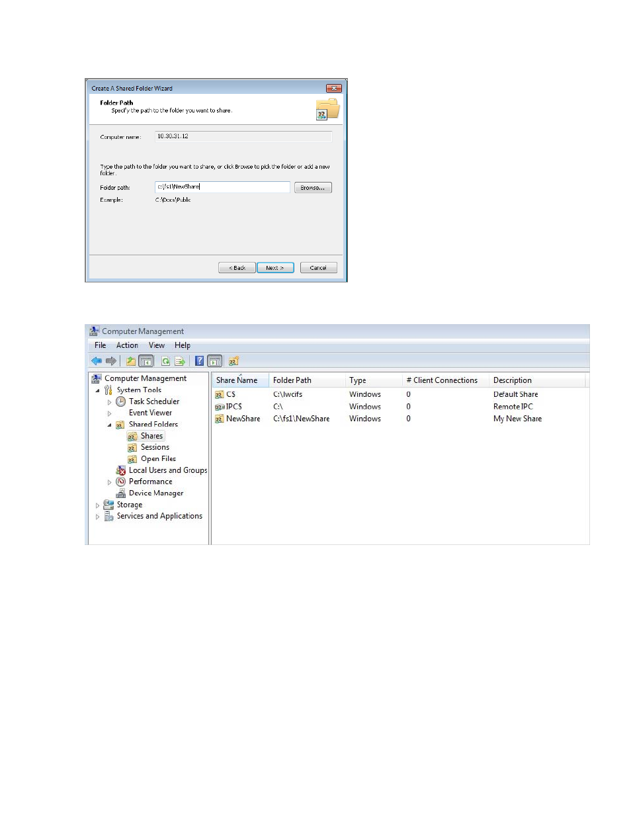Click the Computer Management root node icon
This screenshot has height=840, width=631.
[x=97, y=378]
